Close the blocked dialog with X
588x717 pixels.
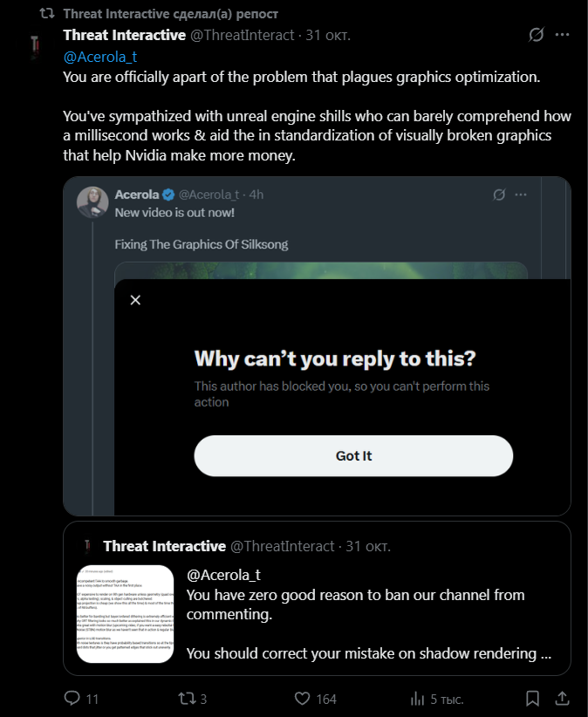click(x=135, y=300)
